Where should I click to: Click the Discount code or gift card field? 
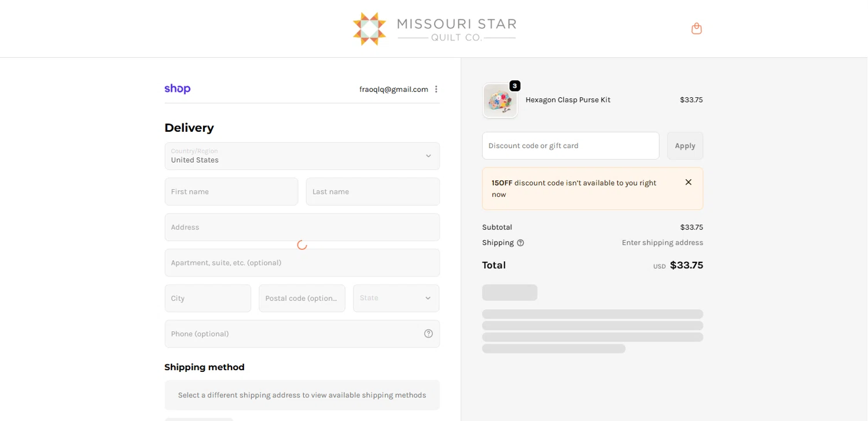(570, 146)
